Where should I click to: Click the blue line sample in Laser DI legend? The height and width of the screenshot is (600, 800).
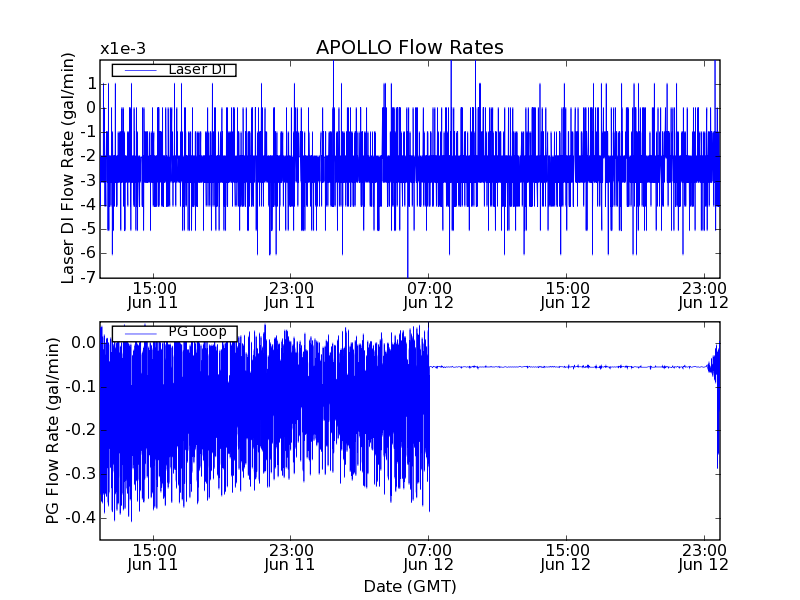pos(140,70)
